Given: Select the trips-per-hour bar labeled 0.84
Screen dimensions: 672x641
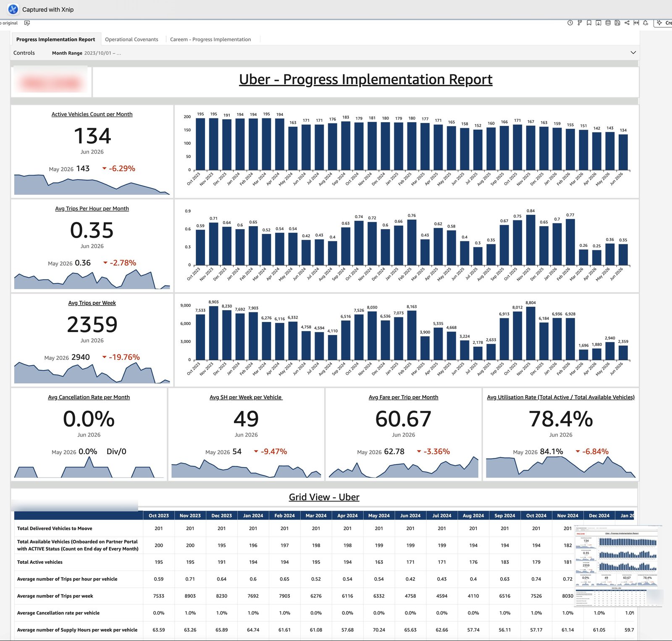Looking at the screenshot, I should click(531, 240).
